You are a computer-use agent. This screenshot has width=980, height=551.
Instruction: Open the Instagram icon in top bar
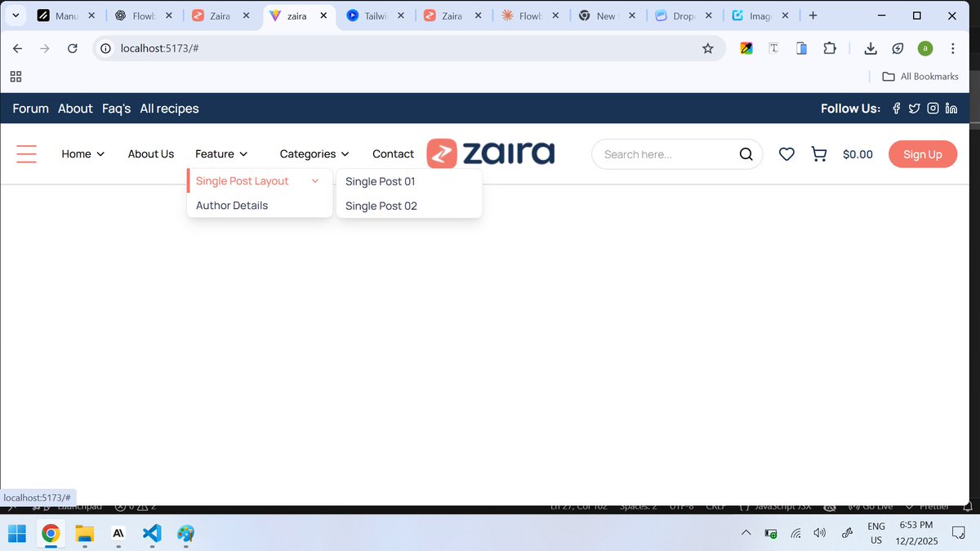[933, 109]
